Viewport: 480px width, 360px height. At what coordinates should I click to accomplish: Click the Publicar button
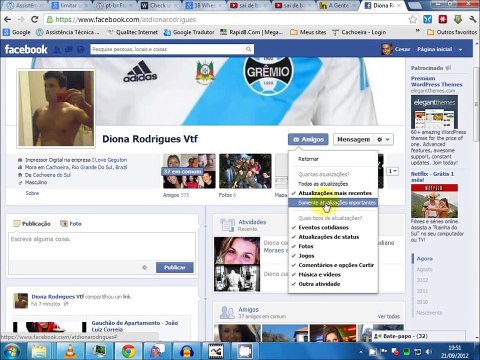pyautogui.click(x=175, y=267)
